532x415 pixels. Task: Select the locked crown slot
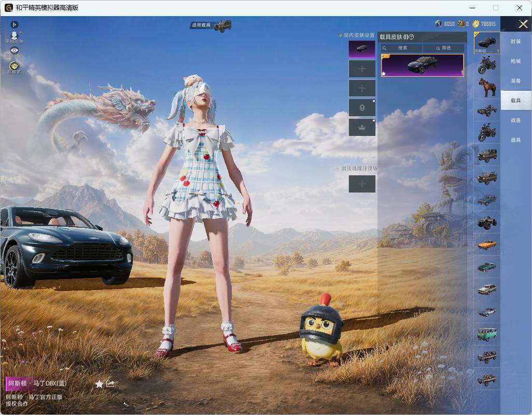coord(362,128)
